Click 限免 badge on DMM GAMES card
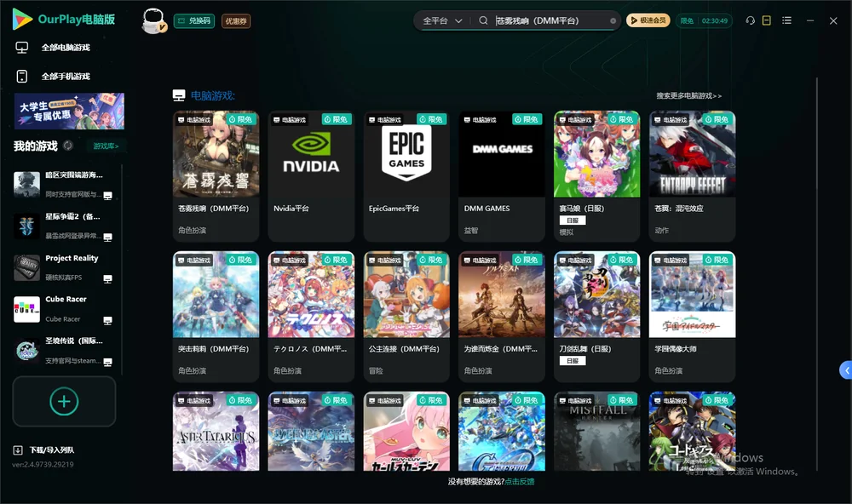Image resolution: width=852 pixels, height=504 pixels. [x=527, y=119]
